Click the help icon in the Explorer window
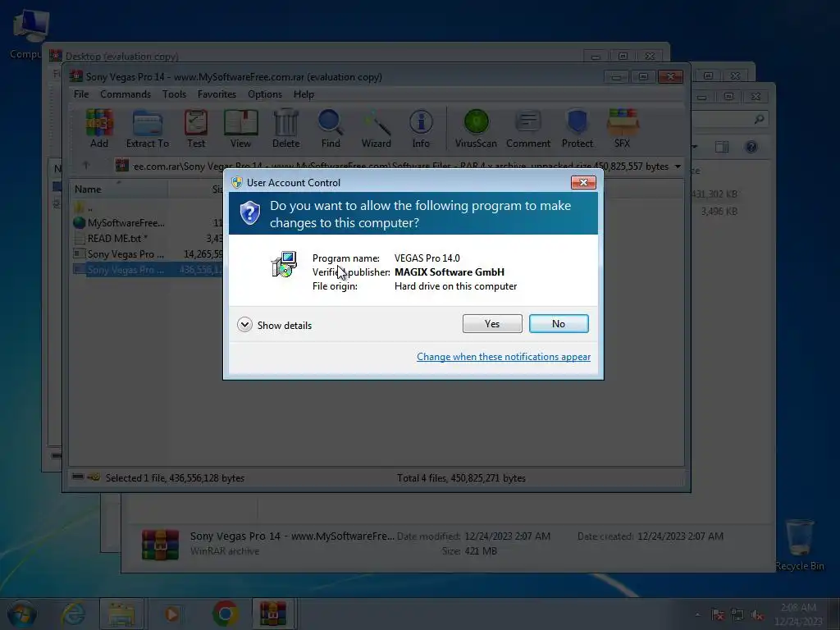This screenshot has width=840, height=630. pos(751,147)
